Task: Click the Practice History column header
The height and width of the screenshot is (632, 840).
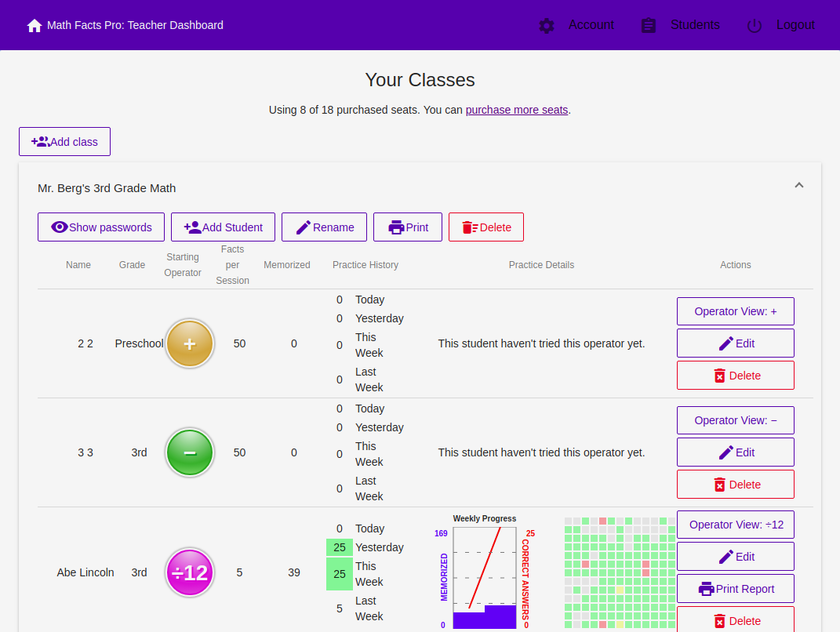Action: [365, 264]
